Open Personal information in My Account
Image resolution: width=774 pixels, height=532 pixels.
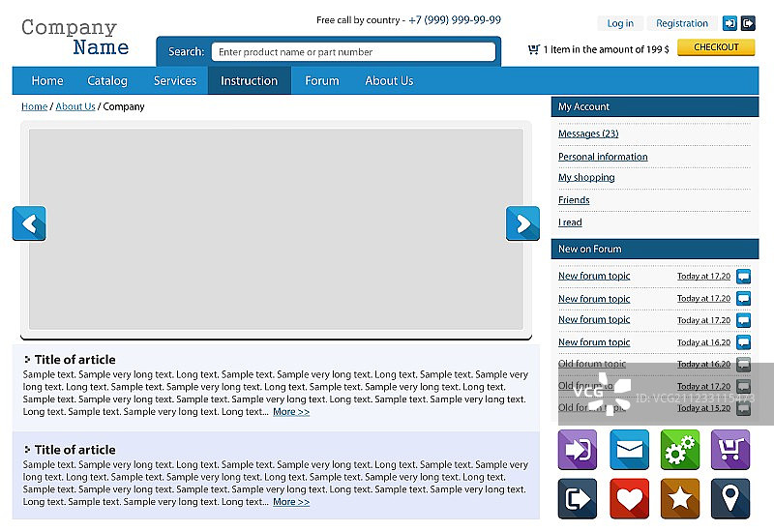coord(603,157)
